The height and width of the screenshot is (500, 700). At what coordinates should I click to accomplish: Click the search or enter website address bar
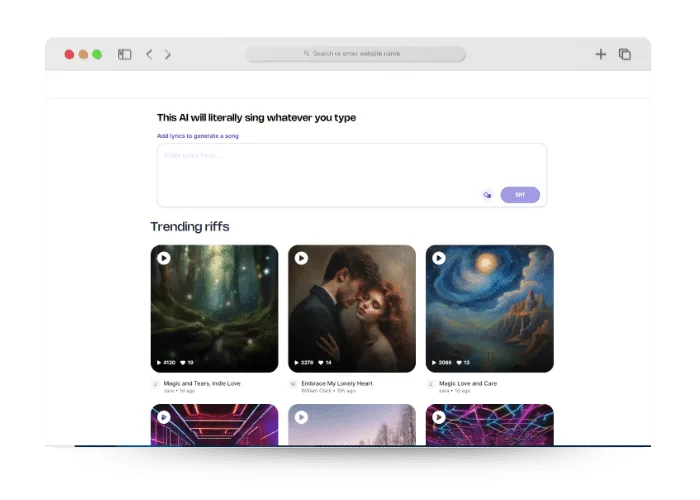pyautogui.click(x=355, y=54)
